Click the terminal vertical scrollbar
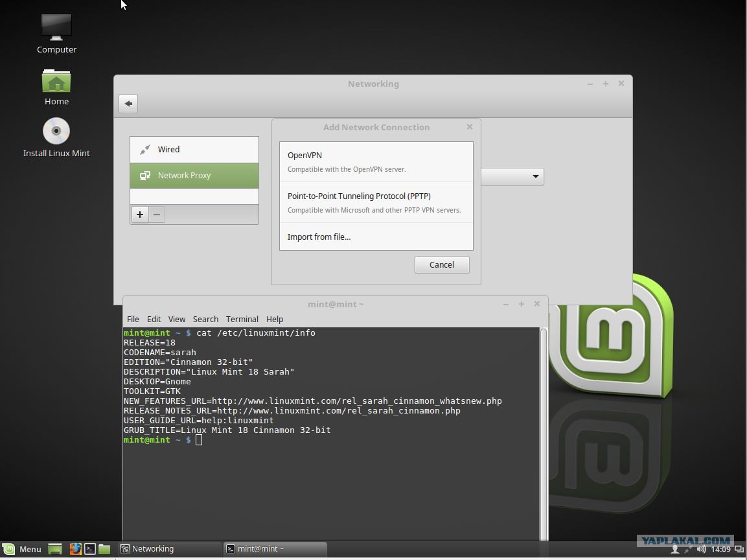This screenshot has width=747, height=560. coord(543,434)
